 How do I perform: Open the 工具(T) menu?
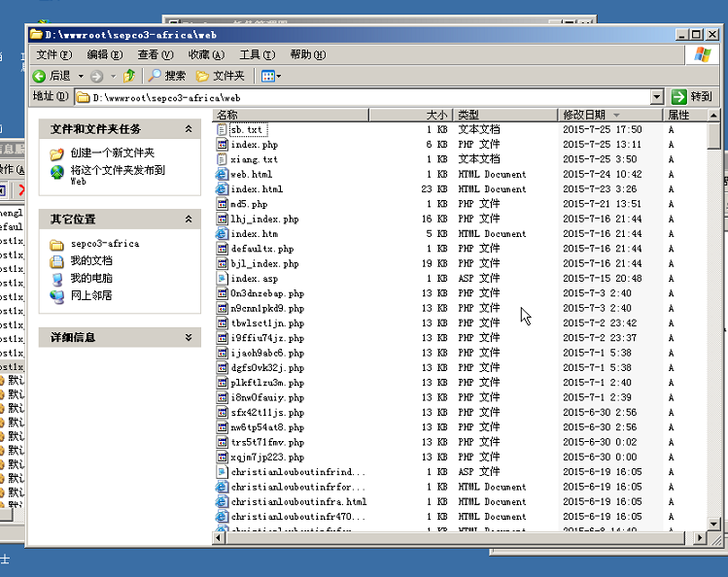tap(257, 54)
